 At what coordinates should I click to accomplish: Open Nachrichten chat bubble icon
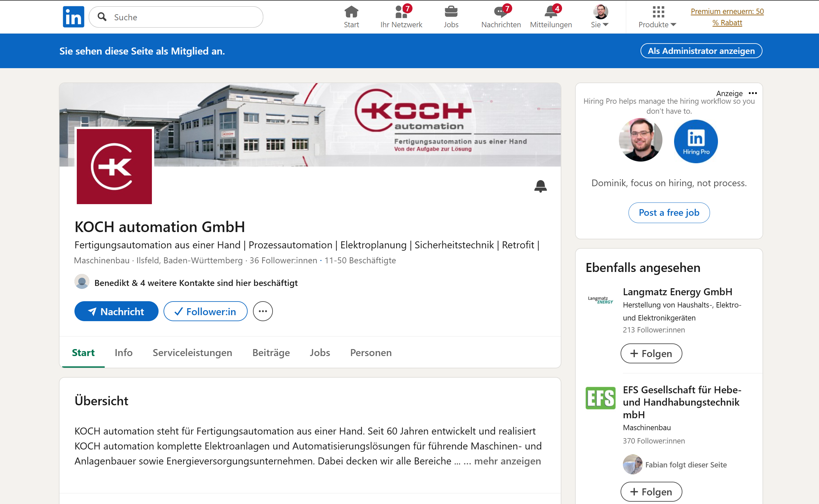pyautogui.click(x=500, y=12)
